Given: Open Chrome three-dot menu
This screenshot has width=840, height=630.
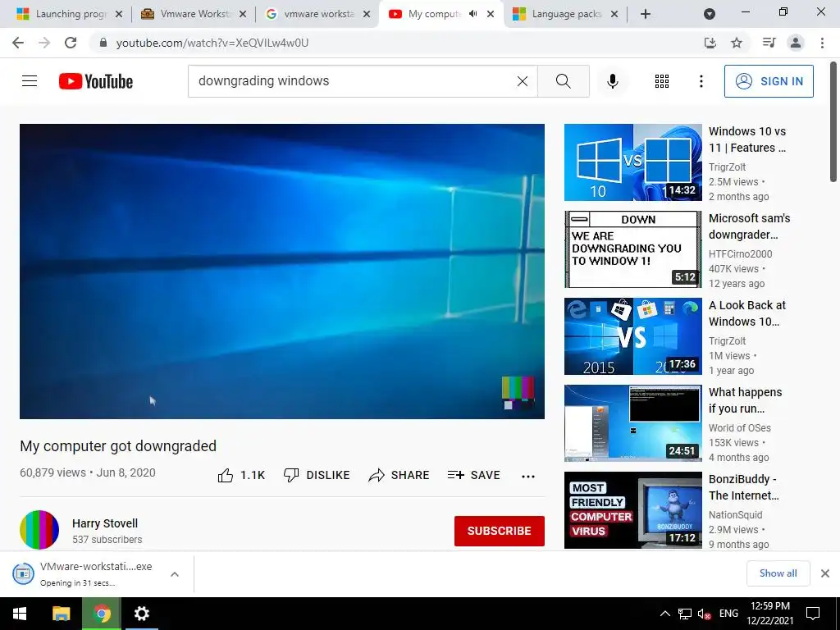Looking at the screenshot, I should click(822, 43).
